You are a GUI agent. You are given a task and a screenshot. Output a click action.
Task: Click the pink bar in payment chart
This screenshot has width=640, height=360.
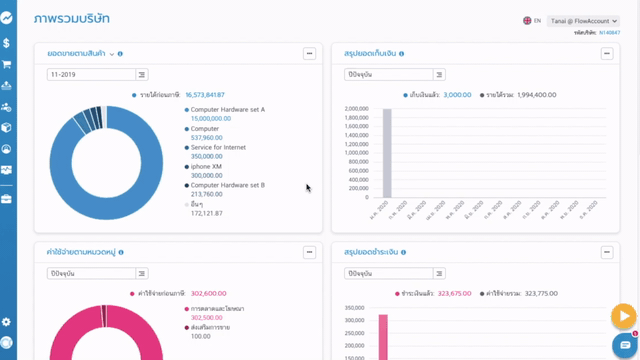383,337
